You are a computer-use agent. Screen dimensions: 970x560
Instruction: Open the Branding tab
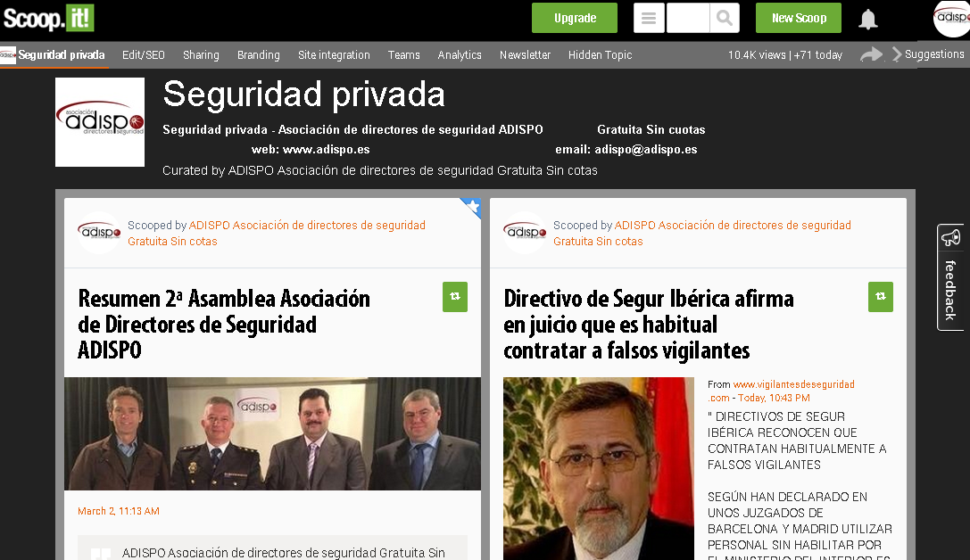click(x=259, y=55)
